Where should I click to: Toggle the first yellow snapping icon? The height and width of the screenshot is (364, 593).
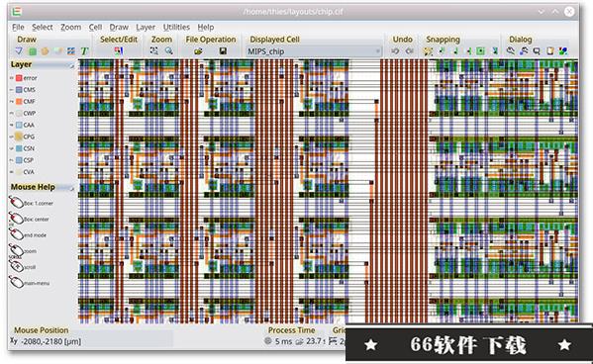[x=428, y=51]
